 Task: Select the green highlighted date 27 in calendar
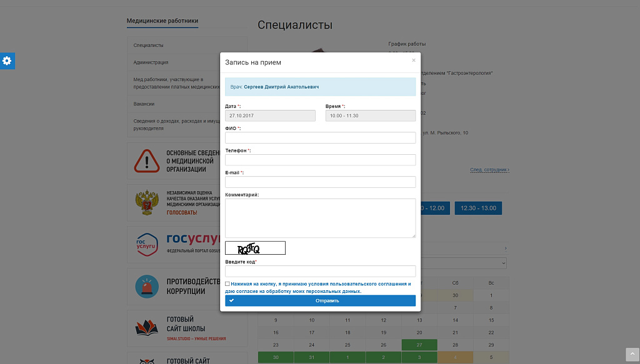coord(419,345)
